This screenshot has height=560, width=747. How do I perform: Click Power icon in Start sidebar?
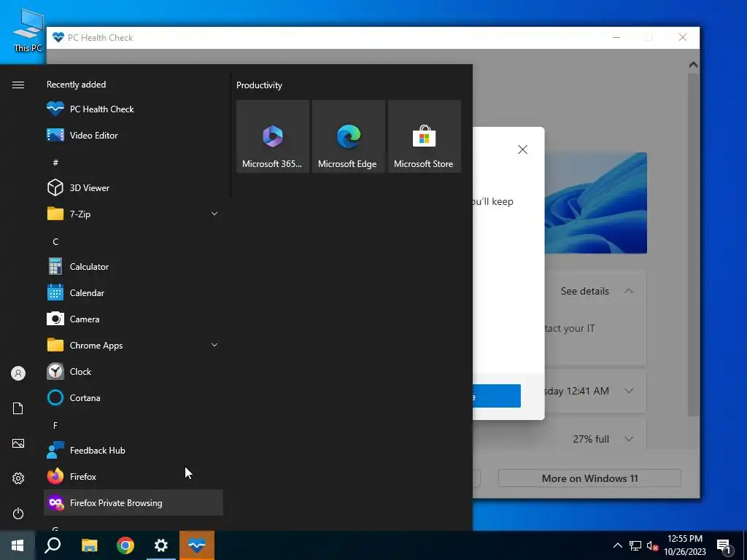(x=18, y=513)
